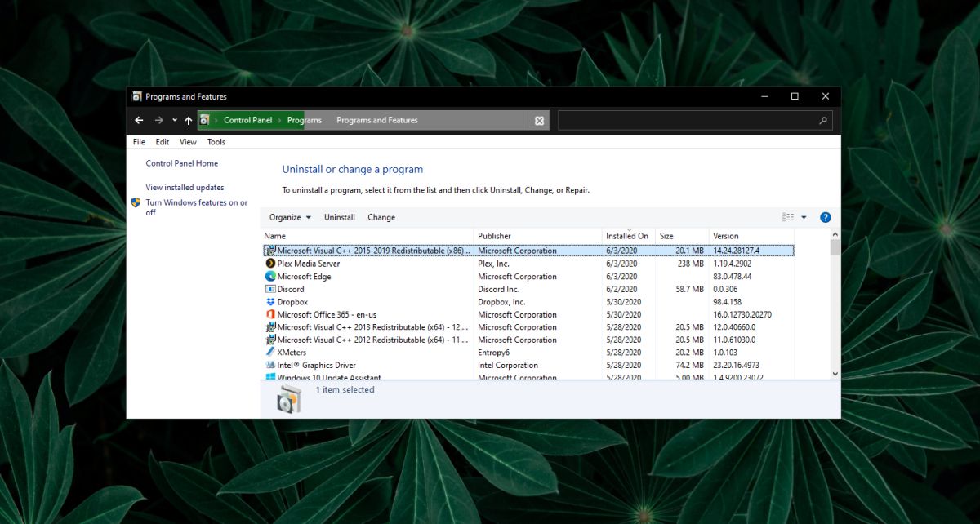980x524 pixels.
Task: Expand the recent locations dropdown chevron
Action: click(x=174, y=120)
